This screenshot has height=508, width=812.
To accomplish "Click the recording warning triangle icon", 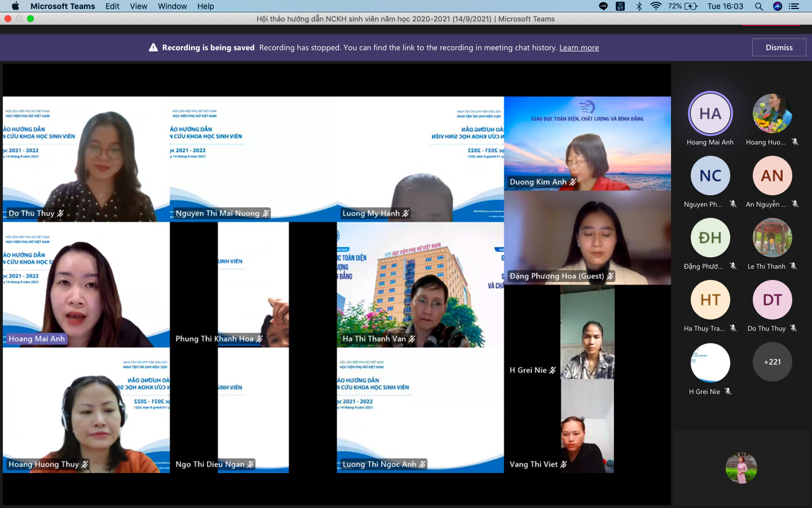I will (153, 48).
